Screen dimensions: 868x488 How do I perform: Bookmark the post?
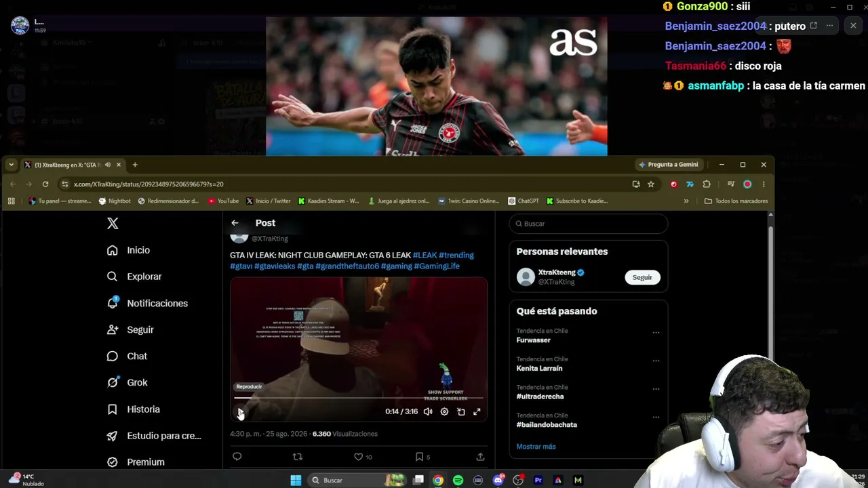click(x=419, y=457)
